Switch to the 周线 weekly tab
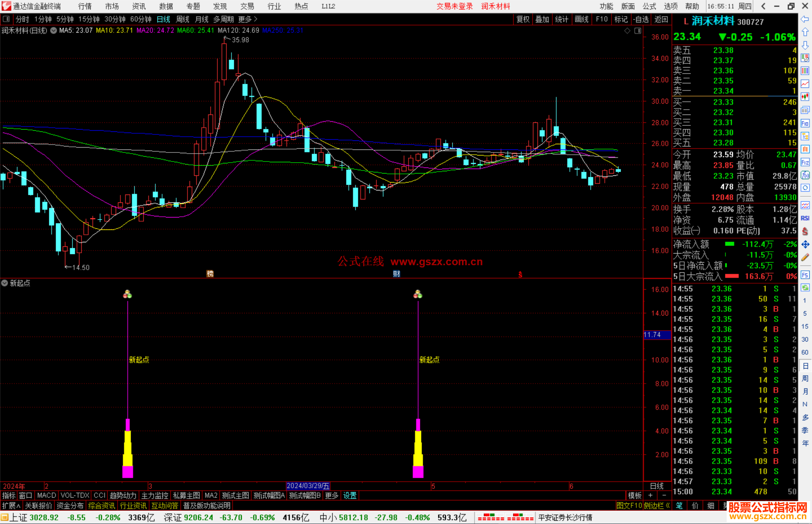 click(x=183, y=19)
